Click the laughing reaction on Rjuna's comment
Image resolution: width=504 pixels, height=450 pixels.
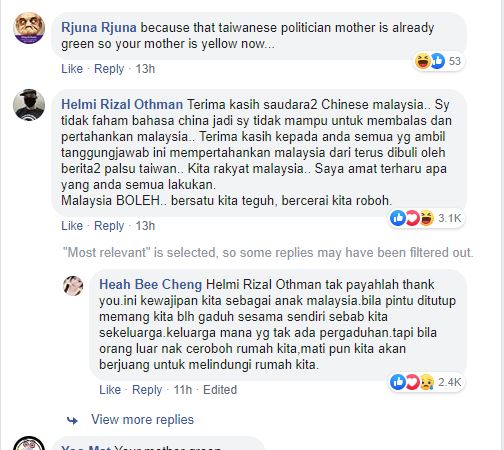click(x=423, y=61)
